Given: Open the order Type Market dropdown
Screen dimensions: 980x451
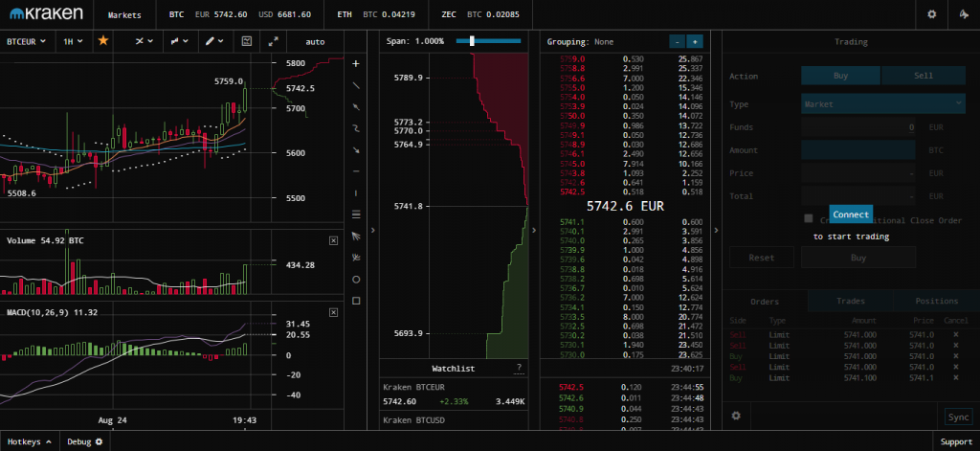Looking at the screenshot, I should (x=882, y=103).
